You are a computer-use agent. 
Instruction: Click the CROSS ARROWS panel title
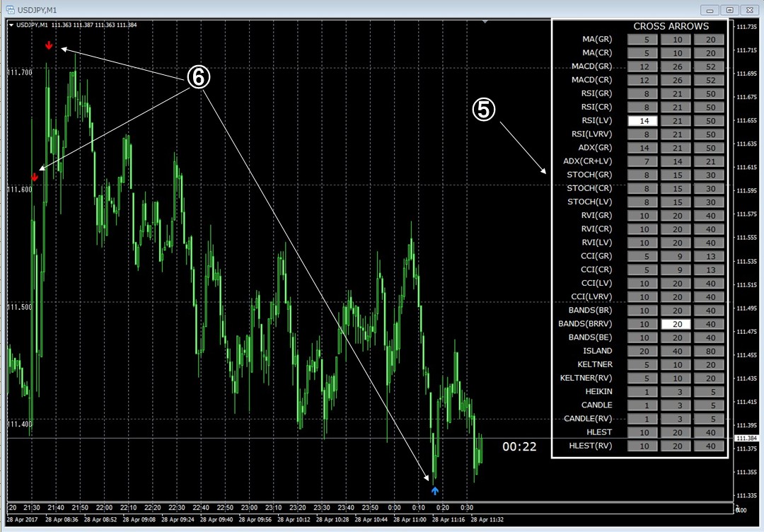671,26
